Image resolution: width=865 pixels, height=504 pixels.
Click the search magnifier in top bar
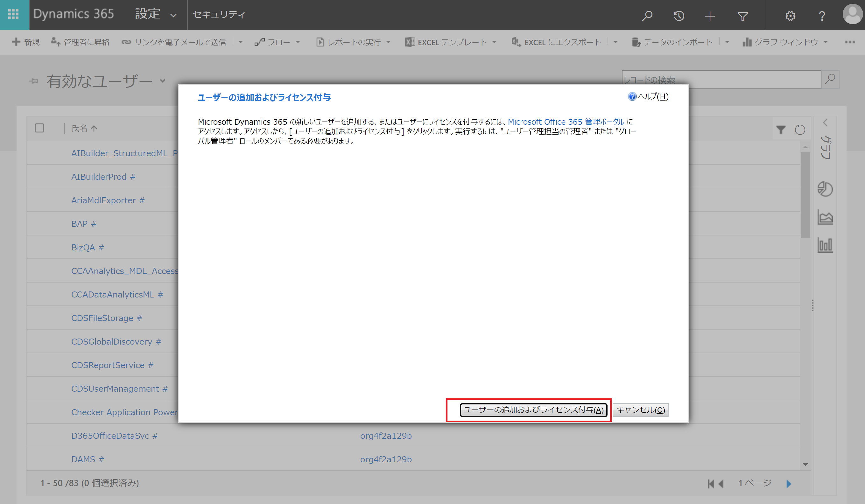[x=647, y=16]
